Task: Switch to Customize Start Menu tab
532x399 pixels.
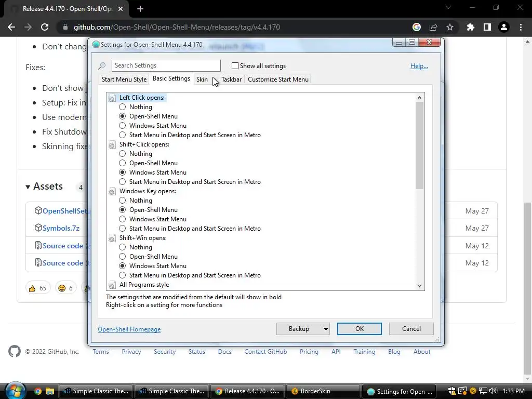Action: click(x=278, y=79)
